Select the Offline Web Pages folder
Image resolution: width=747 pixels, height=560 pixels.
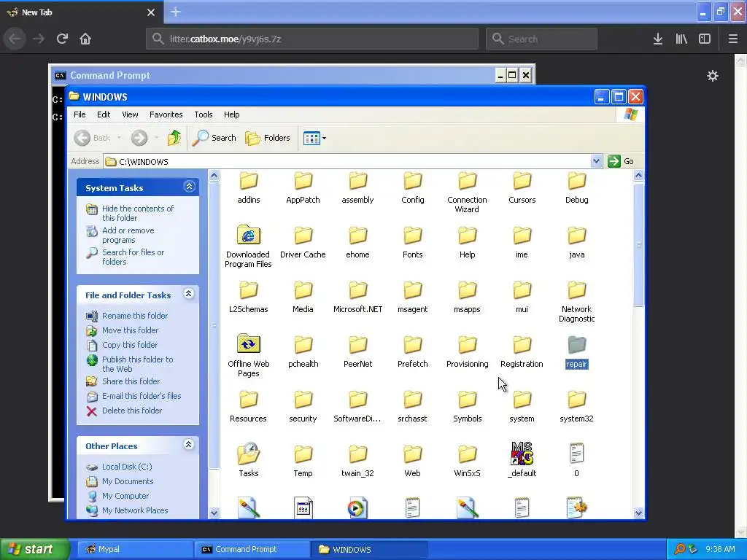[x=248, y=356]
